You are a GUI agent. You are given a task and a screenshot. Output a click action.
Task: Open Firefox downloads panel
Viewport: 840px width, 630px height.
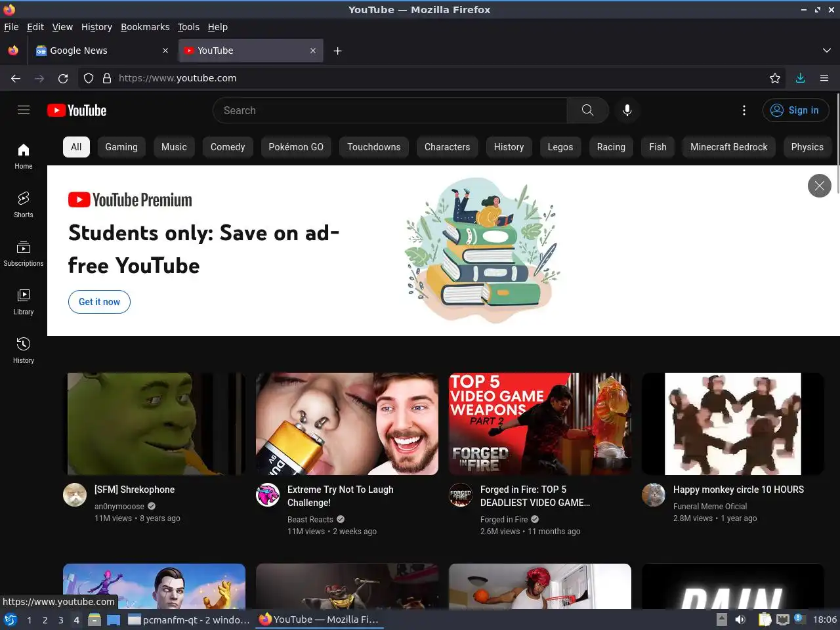pyautogui.click(x=801, y=78)
